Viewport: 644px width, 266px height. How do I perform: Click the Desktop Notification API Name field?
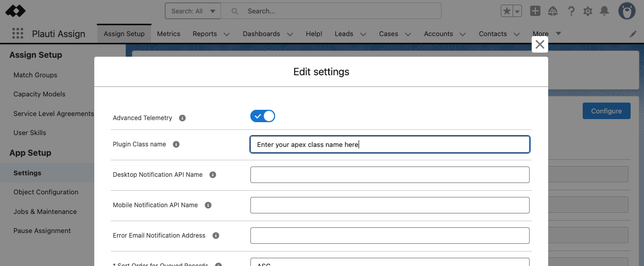[390, 175]
